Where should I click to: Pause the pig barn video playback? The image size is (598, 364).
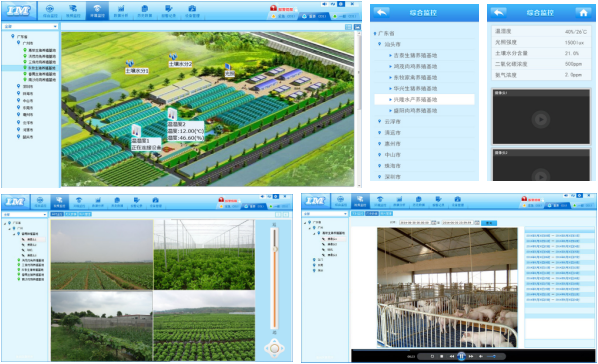click(x=461, y=356)
